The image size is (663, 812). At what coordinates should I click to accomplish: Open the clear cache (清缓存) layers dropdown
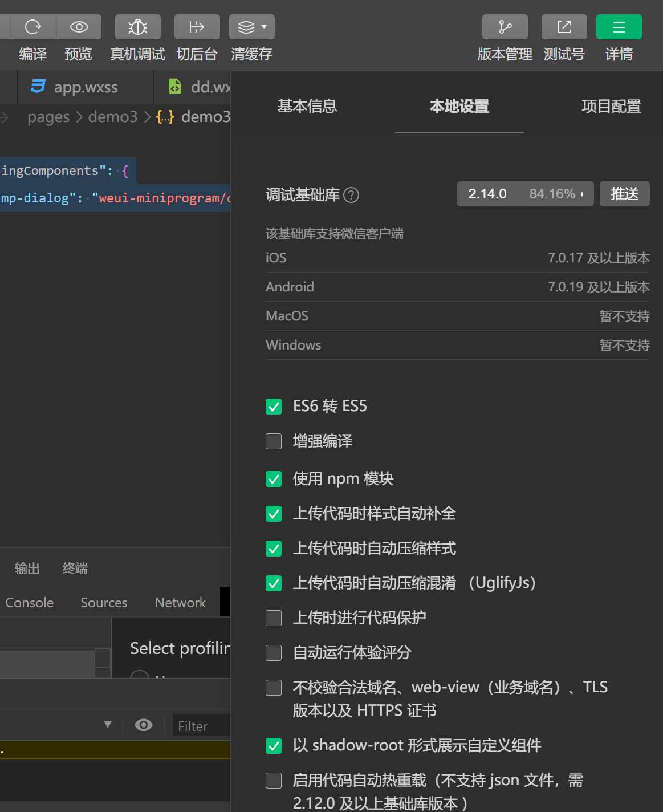pyautogui.click(x=252, y=27)
